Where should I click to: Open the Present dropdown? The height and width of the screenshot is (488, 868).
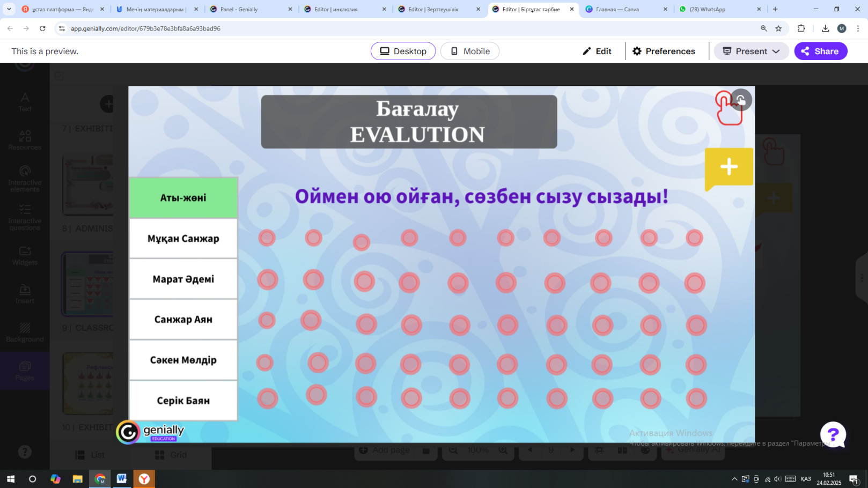751,51
